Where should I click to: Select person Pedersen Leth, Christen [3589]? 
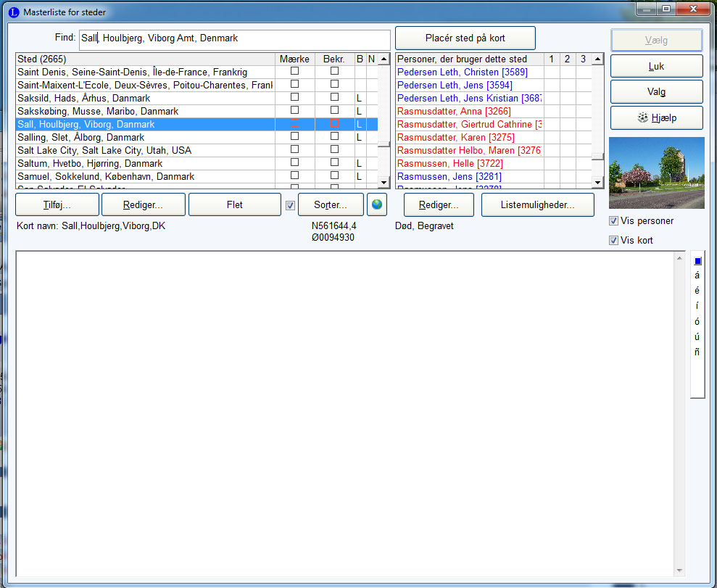(x=470, y=73)
